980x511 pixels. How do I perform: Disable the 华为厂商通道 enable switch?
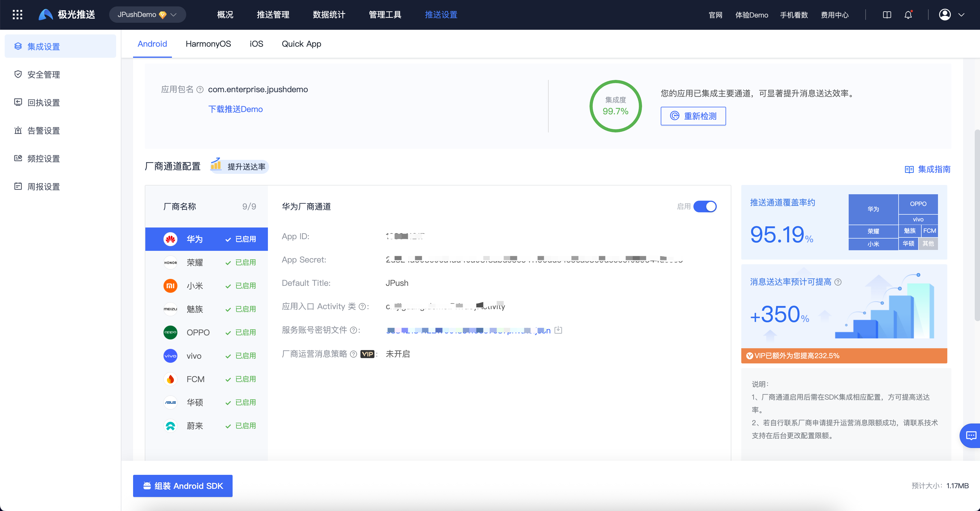click(705, 206)
